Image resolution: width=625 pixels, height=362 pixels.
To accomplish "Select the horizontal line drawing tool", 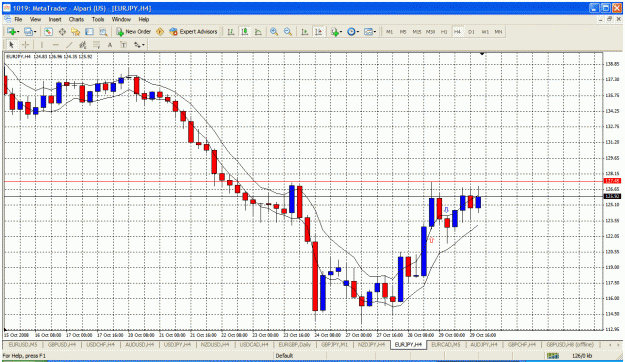I will (x=55, y=45).
